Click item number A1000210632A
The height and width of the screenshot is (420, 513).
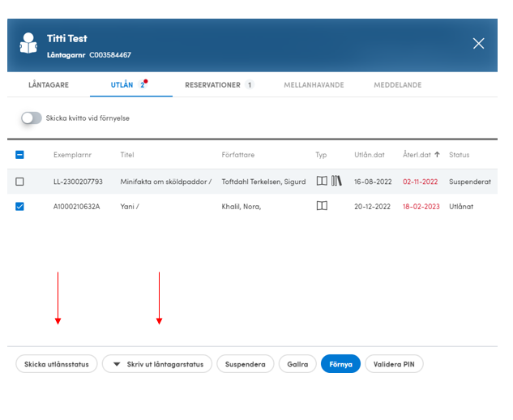[76, 207]
